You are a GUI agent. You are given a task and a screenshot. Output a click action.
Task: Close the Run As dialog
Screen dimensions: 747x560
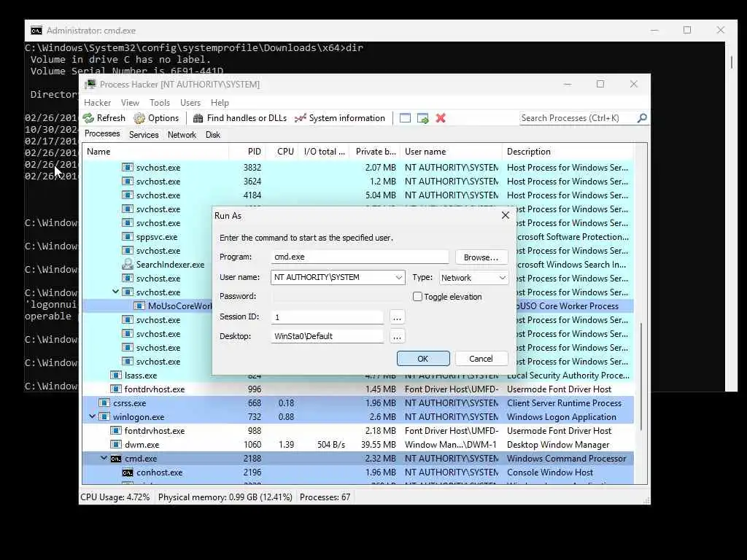click(506, 216)
